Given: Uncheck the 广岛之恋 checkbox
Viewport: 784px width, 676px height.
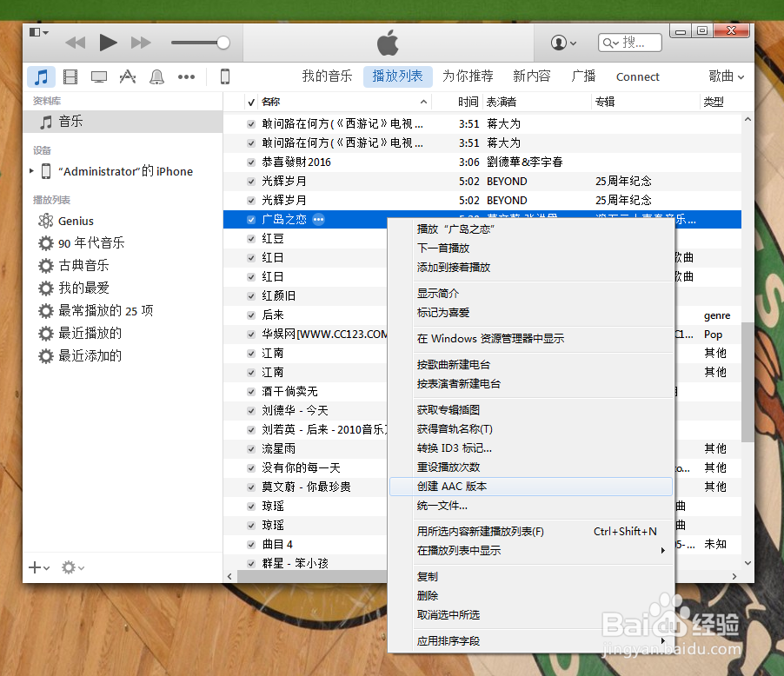Looking at the screenshot, I should [x=251, y=220].
